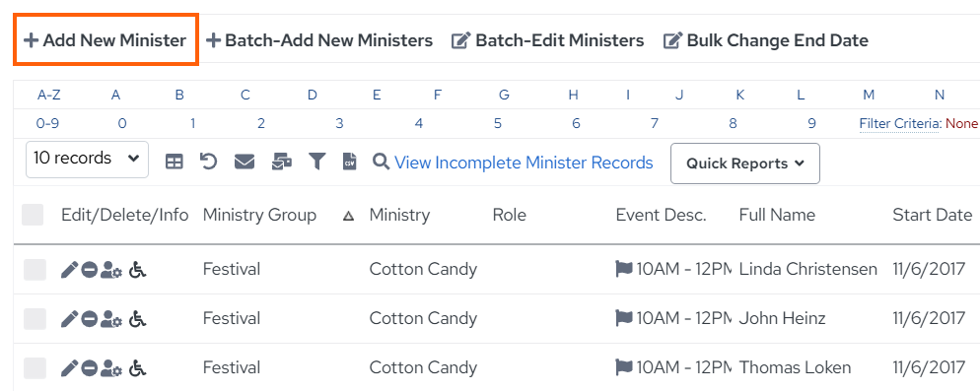This screenshot has height=391, width=980.
Task: Filter names by letter G
Action: click(x=504, y=95)
